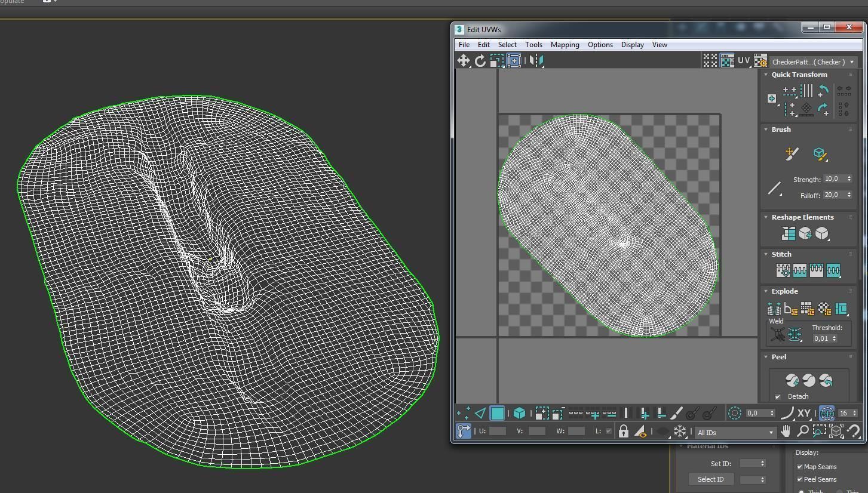Activate Polygon sub-object selection mode
The width and height of the screenshot is (868, 493).
click(x=497, y=413)
